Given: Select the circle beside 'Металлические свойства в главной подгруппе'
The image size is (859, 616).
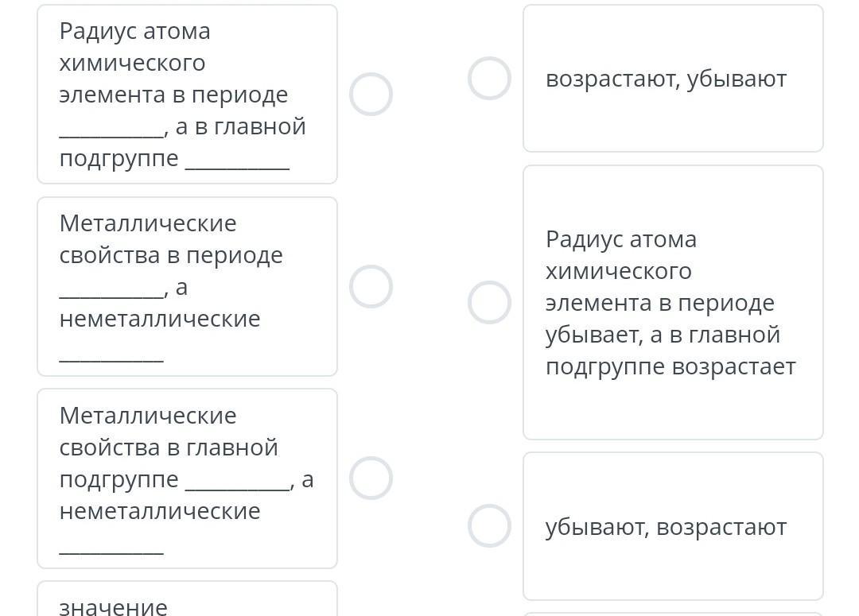Looking at the screenshot, I should [371, 478].
